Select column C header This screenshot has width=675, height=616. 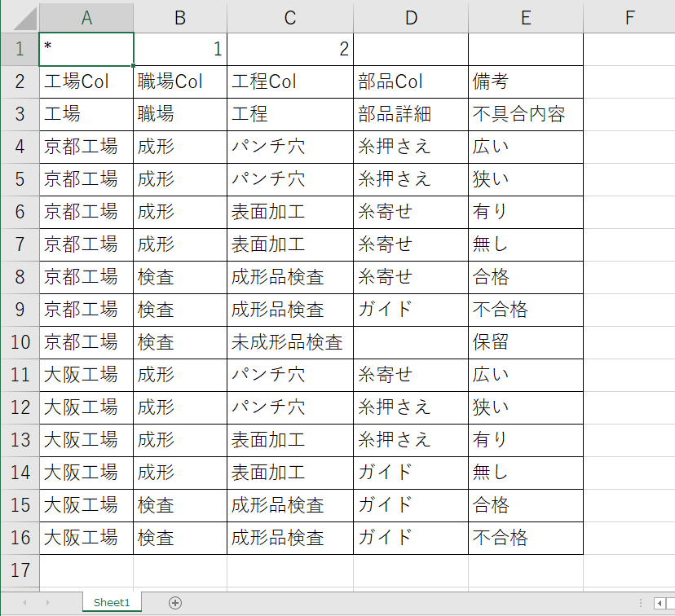290,17
